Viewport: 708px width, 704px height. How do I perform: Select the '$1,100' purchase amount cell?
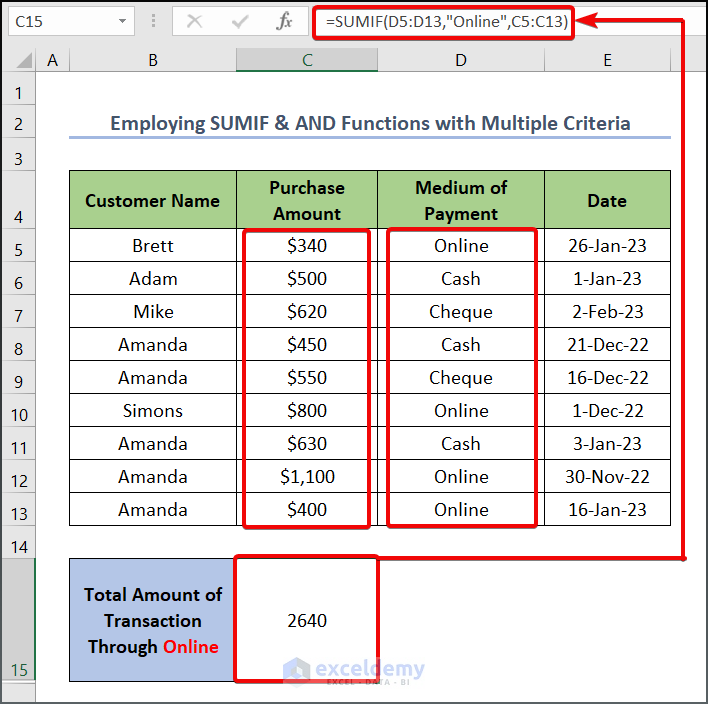coord(307,476)
